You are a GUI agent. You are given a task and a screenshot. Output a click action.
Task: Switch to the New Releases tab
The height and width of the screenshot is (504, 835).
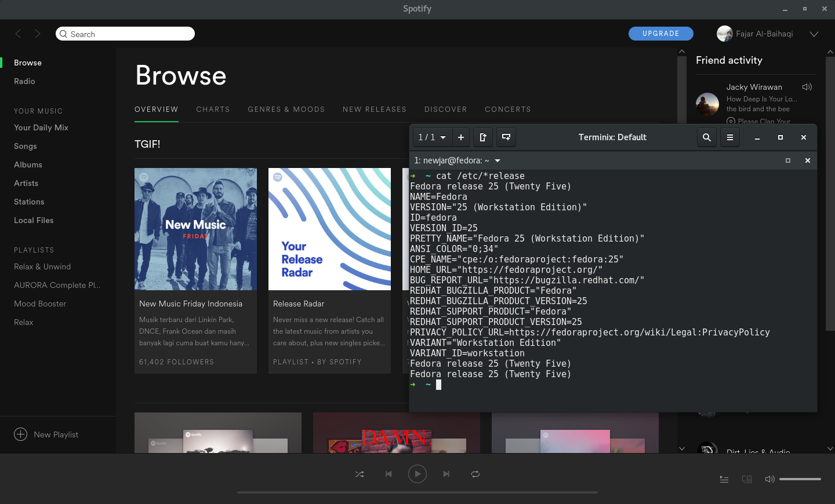[x=375, y=109]
